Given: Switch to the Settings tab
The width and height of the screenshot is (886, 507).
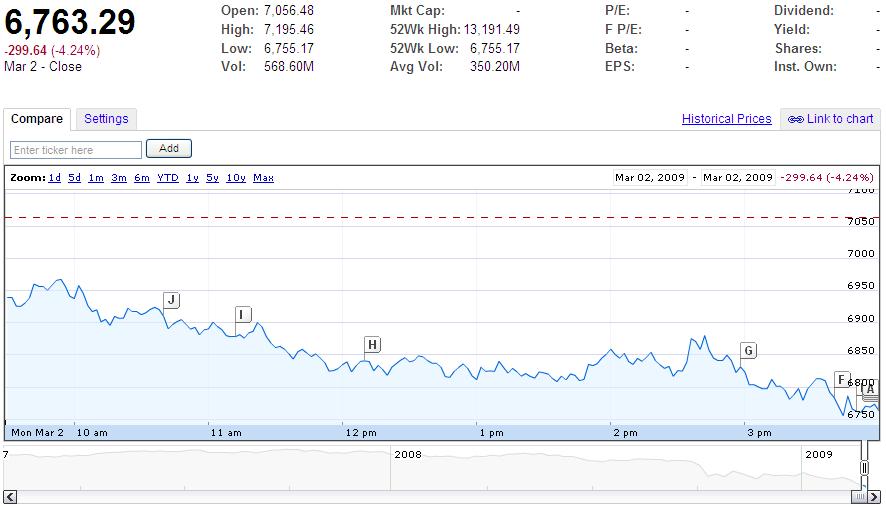Looking at the screenshot, I should [x=106, y=119].
